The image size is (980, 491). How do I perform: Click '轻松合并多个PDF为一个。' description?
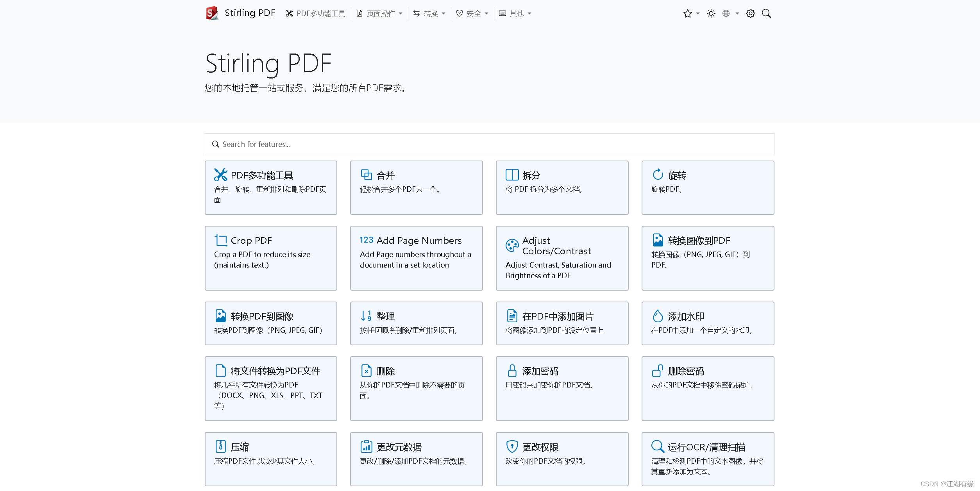[x=400, y=189]
